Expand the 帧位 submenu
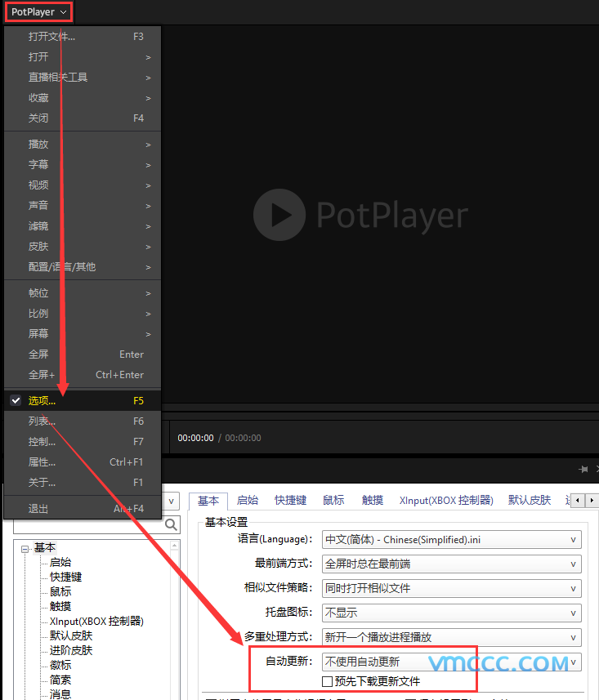The image size is (599, 700). tap(83, 293)
